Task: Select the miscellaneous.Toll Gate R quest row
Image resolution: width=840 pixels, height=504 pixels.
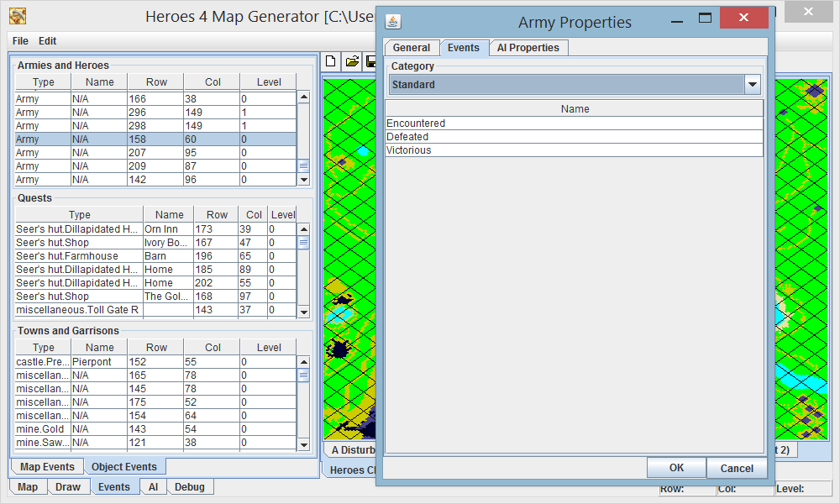Action: coord(156,310)
